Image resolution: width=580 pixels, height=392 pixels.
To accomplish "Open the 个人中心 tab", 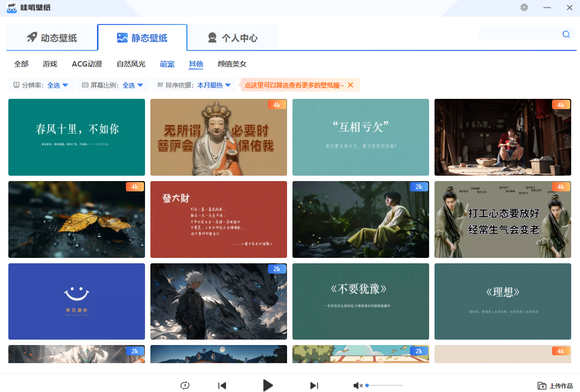I will [x=233, y=37].
